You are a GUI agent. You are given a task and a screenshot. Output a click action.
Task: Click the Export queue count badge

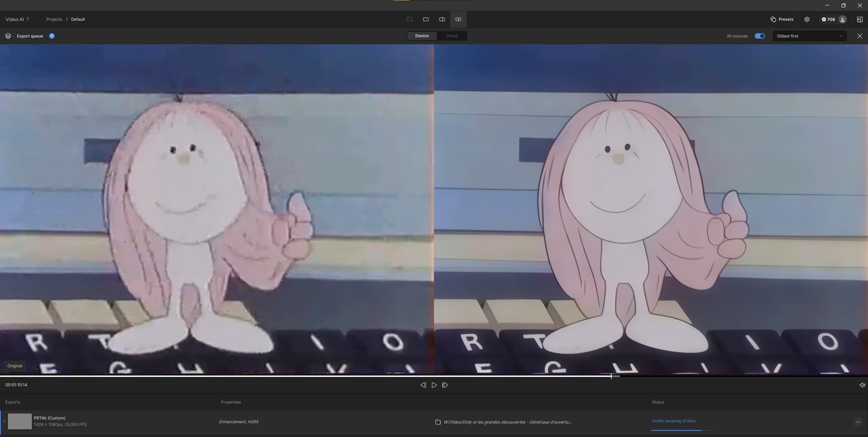52,36
